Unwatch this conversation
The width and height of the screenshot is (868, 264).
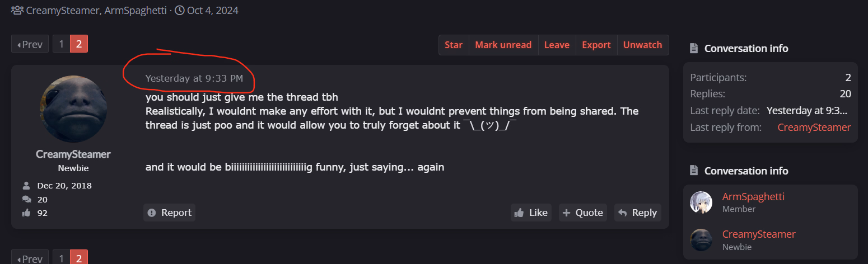(x=642, y=45)
